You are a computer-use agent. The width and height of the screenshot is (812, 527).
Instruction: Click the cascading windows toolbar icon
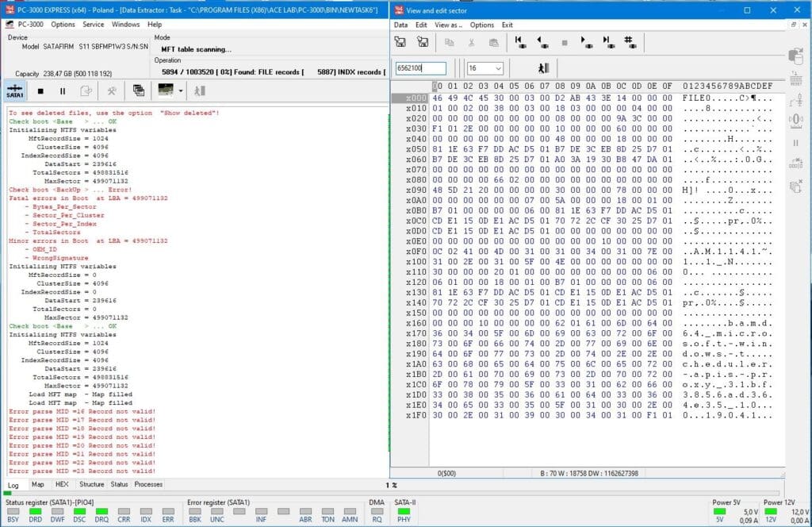(139, 90)
